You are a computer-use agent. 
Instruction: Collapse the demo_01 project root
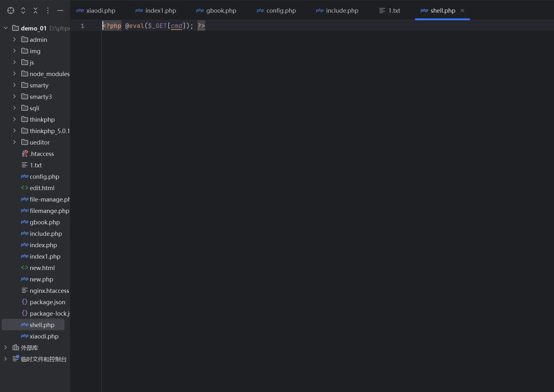pyautogui.click(x=6, y=28)
